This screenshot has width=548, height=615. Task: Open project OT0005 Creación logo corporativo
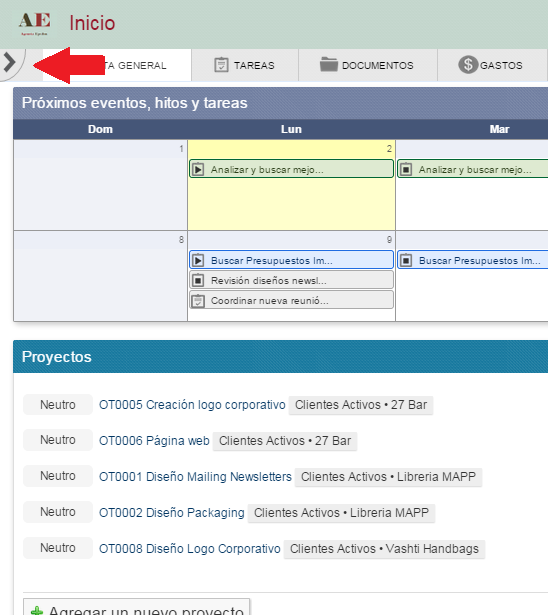pos(192,405)
